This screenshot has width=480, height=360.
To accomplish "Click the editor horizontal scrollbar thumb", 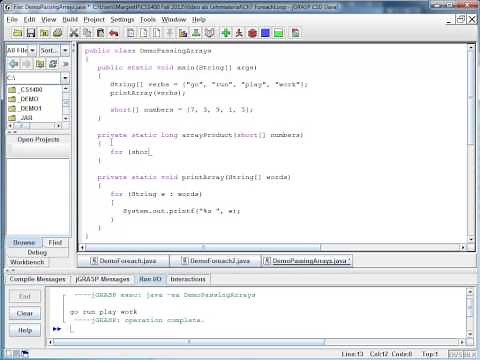I will pos(203,247).
